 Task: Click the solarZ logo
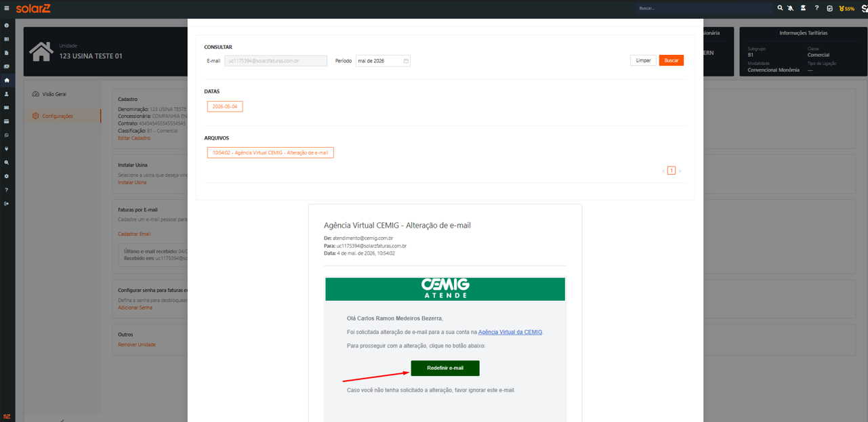click(x=33, y=8)
